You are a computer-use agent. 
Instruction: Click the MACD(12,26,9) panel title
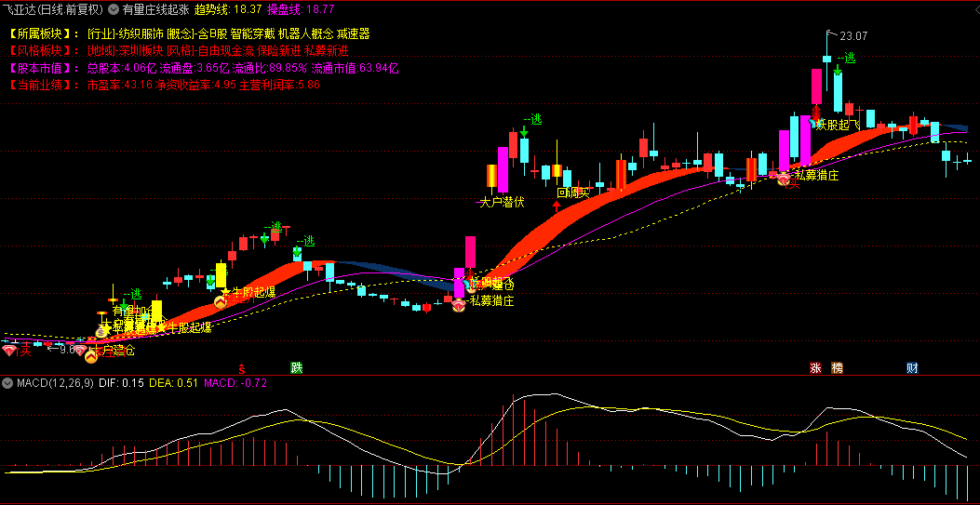point(55,382)
